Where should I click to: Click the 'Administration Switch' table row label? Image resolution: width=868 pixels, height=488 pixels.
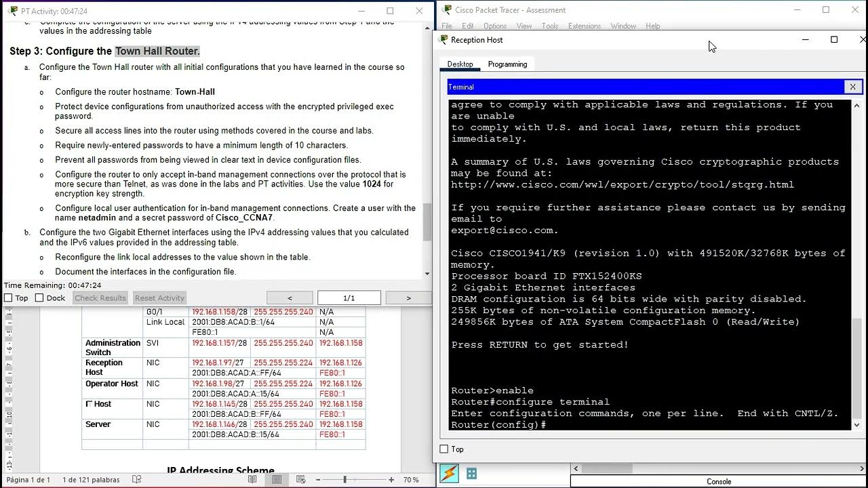click(113, 348)
